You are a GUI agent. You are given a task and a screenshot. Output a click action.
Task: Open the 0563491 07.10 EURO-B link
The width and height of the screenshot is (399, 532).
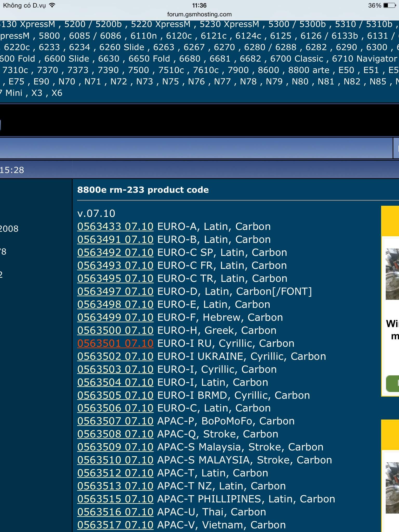[115, 240]
